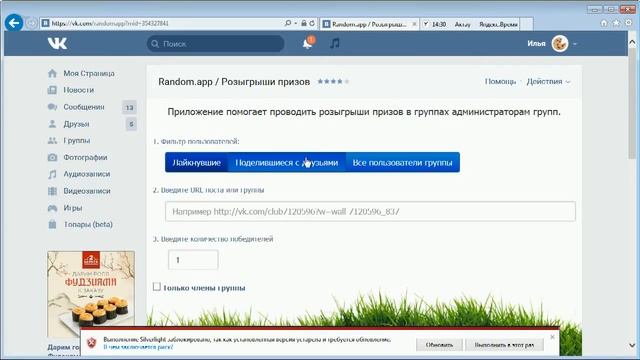Click the Выполнить в этот раз button

click(504, 345)
